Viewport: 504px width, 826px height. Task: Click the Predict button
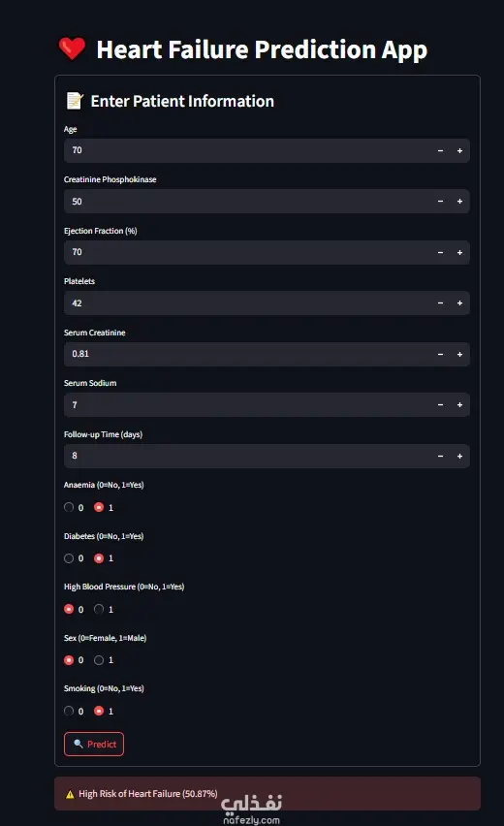94,744
